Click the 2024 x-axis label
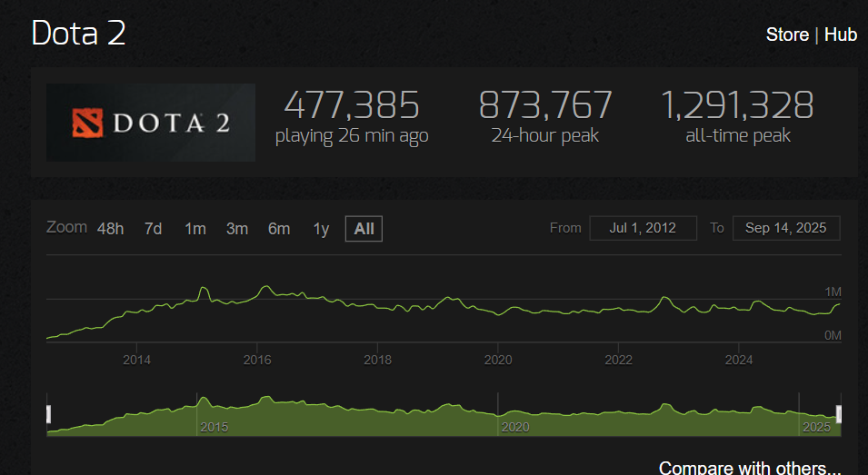 (739, 360)
